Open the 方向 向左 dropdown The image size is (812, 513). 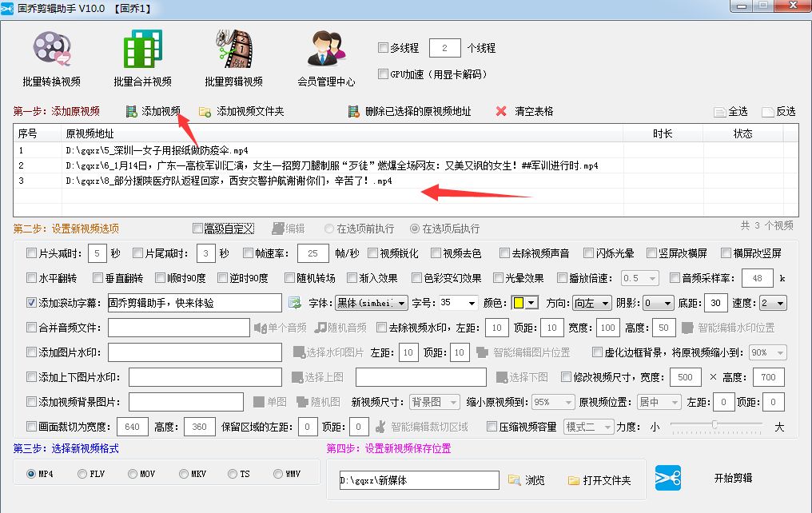pyautogui.click(x=592, y=303)
